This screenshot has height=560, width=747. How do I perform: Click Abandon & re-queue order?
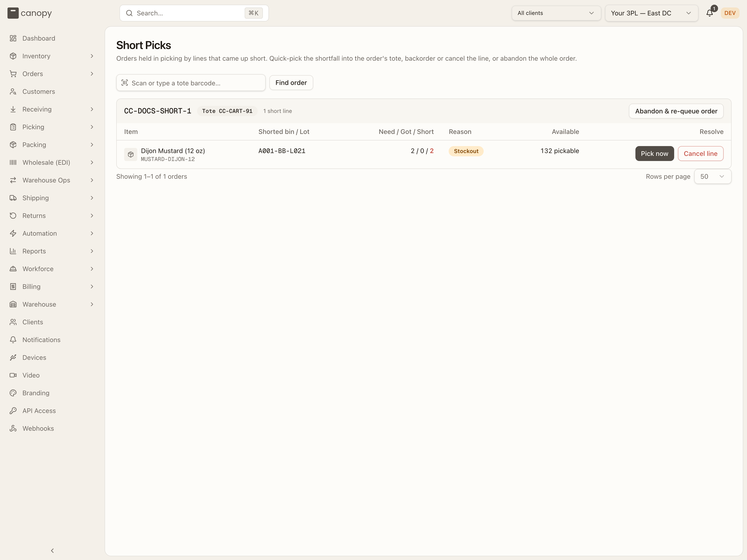coord(676,111)
